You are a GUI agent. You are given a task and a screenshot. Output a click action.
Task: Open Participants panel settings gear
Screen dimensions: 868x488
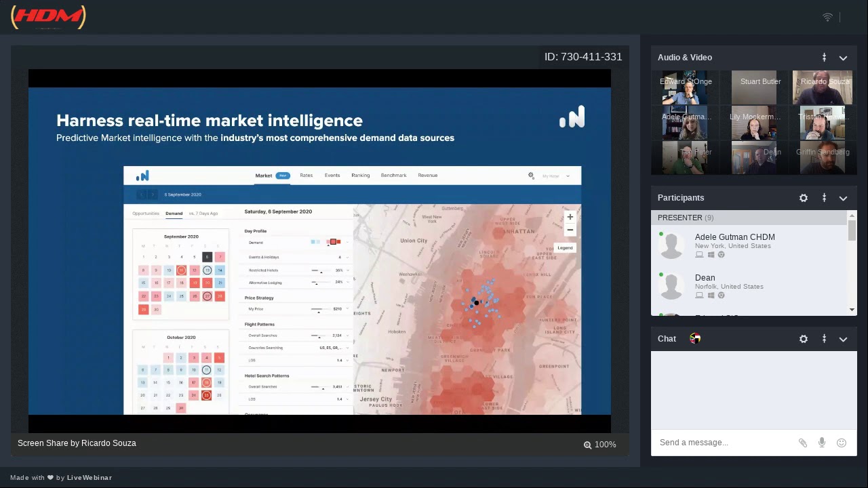tap(804, 198)
